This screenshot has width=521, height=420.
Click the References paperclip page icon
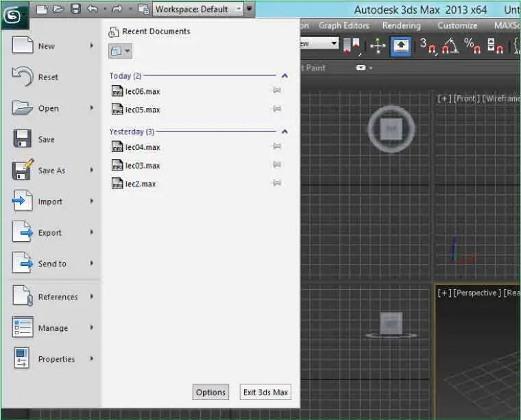pyautogui.click(x=23, y=295)
